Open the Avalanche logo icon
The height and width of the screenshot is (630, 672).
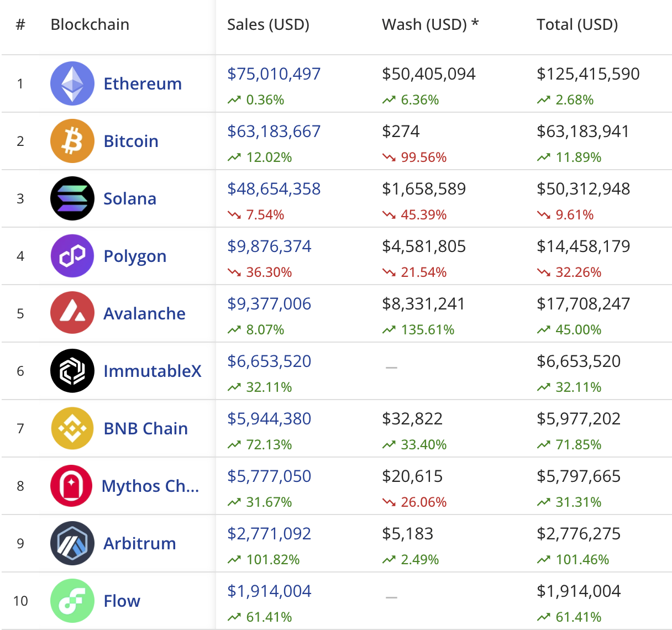tap(72, 313)
